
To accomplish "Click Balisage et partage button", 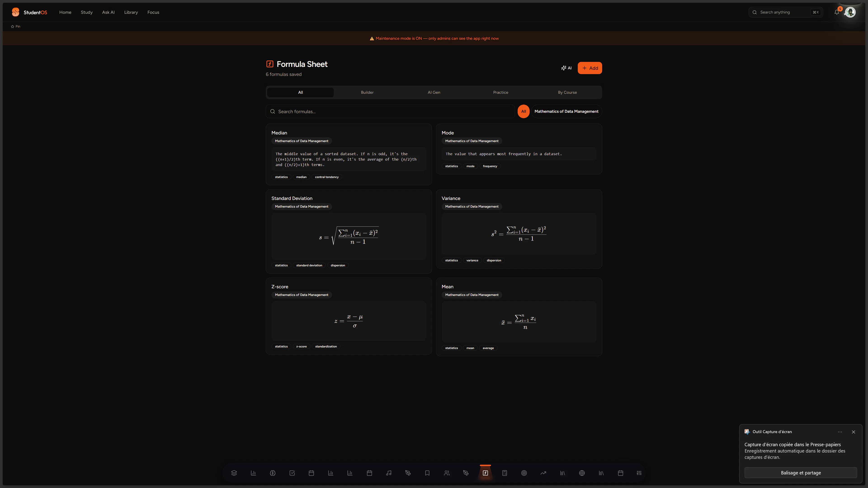I will click(x=801, y=473).
